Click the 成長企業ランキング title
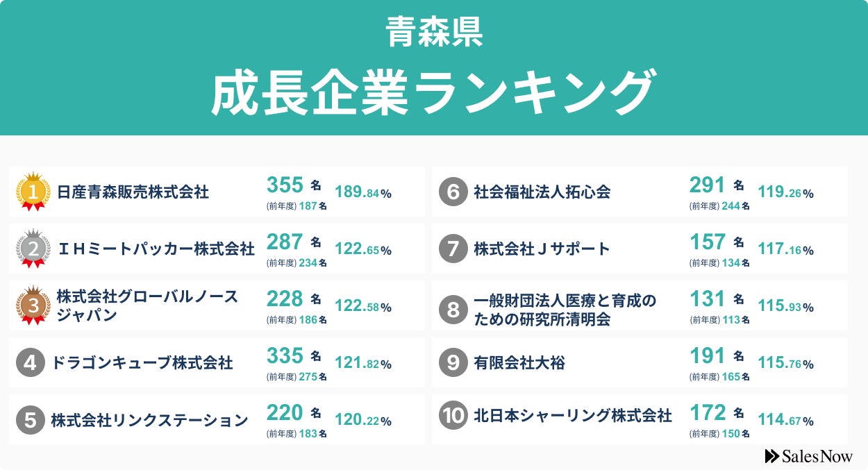Screen dimensions: 868x470 [433, 92]
